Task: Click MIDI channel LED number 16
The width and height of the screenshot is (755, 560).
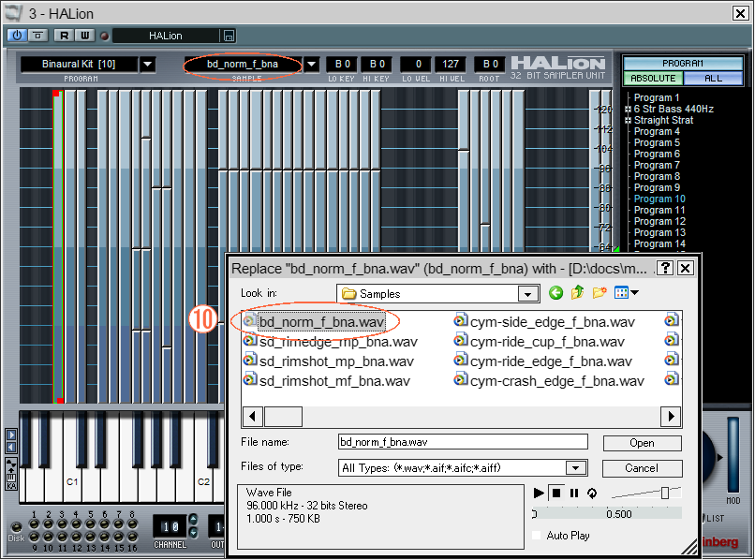Action: [132, 537]
